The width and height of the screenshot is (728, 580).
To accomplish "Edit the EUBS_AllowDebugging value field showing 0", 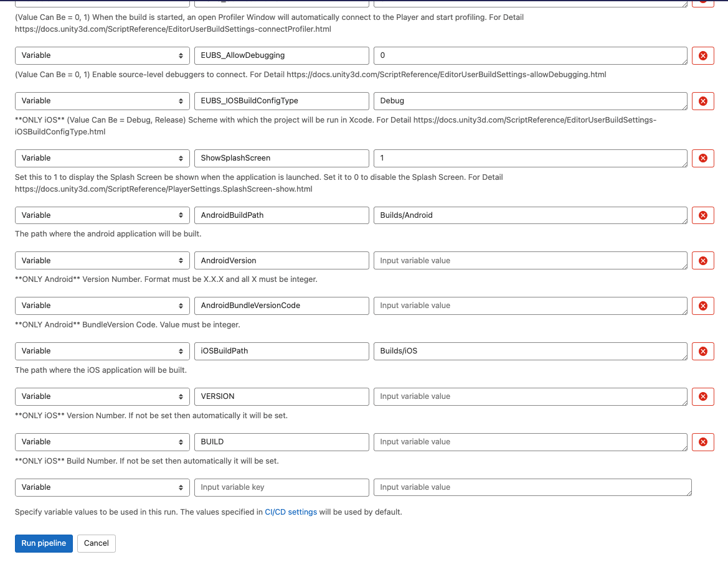I will (x=530, y=55).
